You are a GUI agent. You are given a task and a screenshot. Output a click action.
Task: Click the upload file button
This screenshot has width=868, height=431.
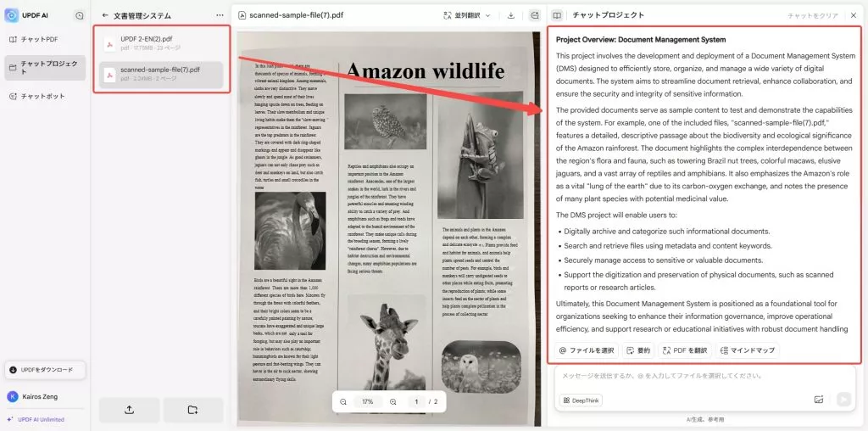point(129,410)
